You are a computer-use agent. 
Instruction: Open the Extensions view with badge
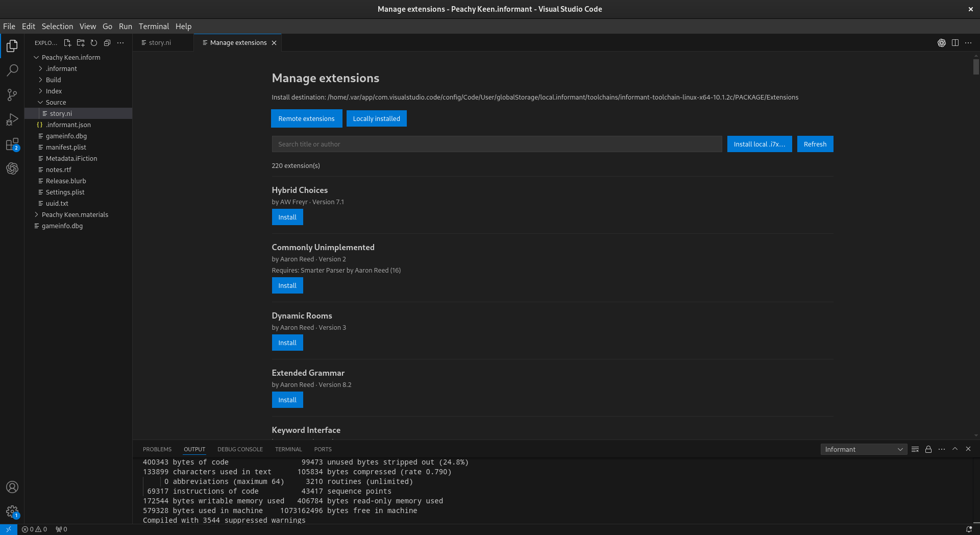pos(12,144)
